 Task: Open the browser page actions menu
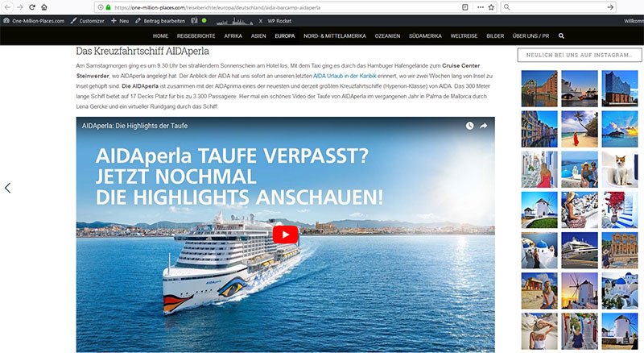tap(480, 7)
